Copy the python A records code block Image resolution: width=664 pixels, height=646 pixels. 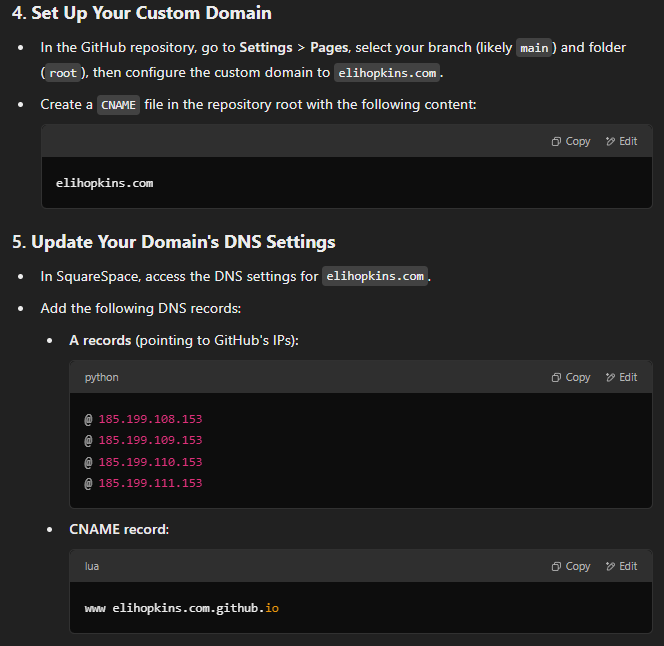[x=571, y=377]
